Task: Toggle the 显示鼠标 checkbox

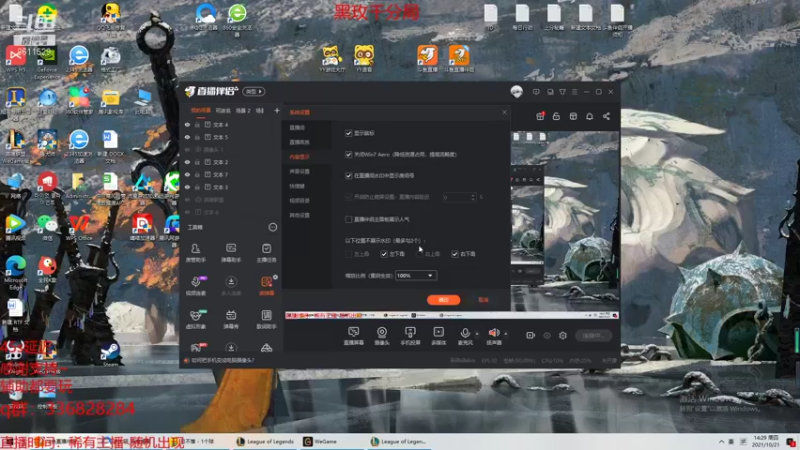Action: coord(348,133)
